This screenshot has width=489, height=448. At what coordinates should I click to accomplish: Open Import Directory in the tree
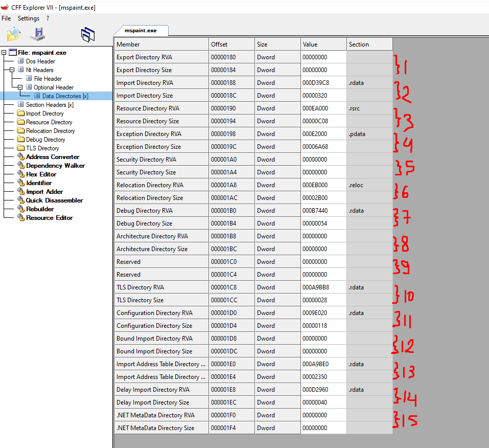44,114
